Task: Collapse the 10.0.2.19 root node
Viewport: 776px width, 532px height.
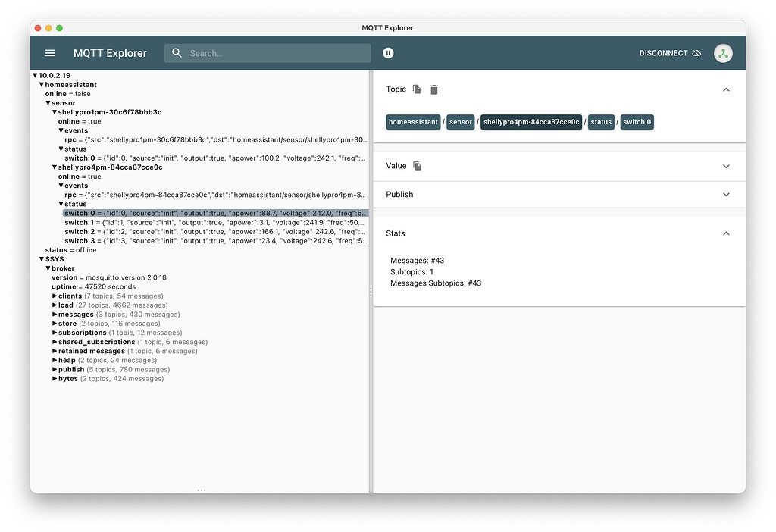Action: tap(35, 75)
